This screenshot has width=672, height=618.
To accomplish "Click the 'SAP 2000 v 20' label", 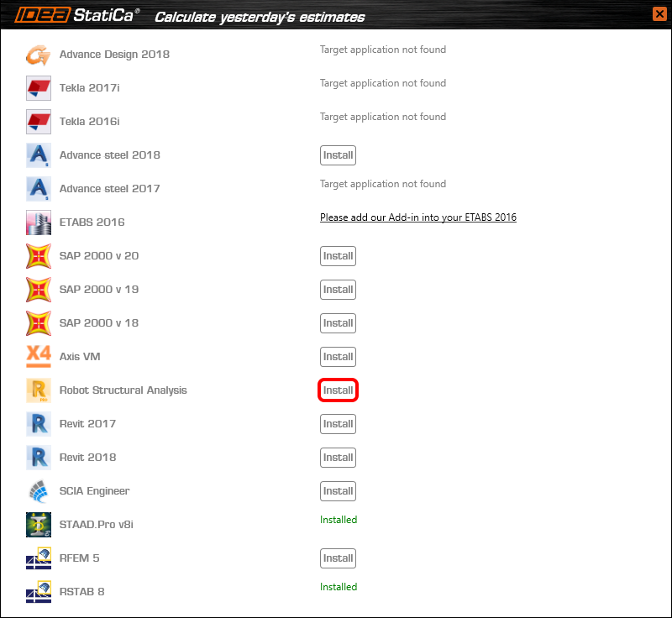I will (x=99, y=255).
